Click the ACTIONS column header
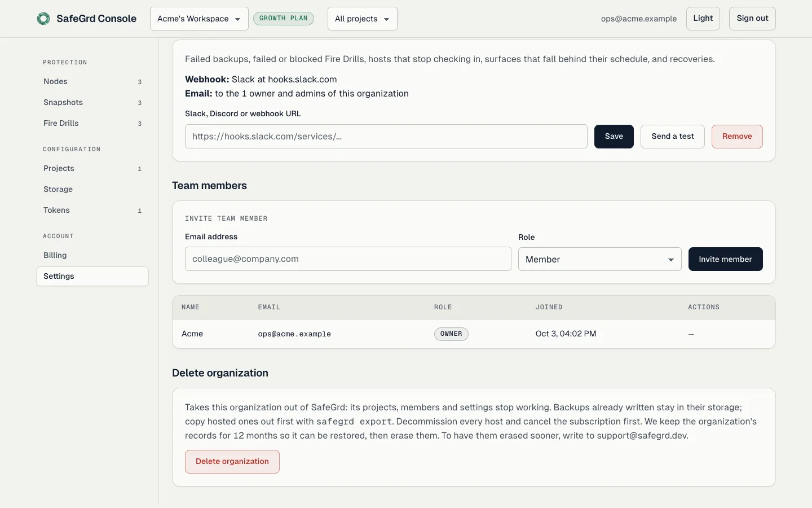This screenshot has height=508, width=812. [704, 308]
